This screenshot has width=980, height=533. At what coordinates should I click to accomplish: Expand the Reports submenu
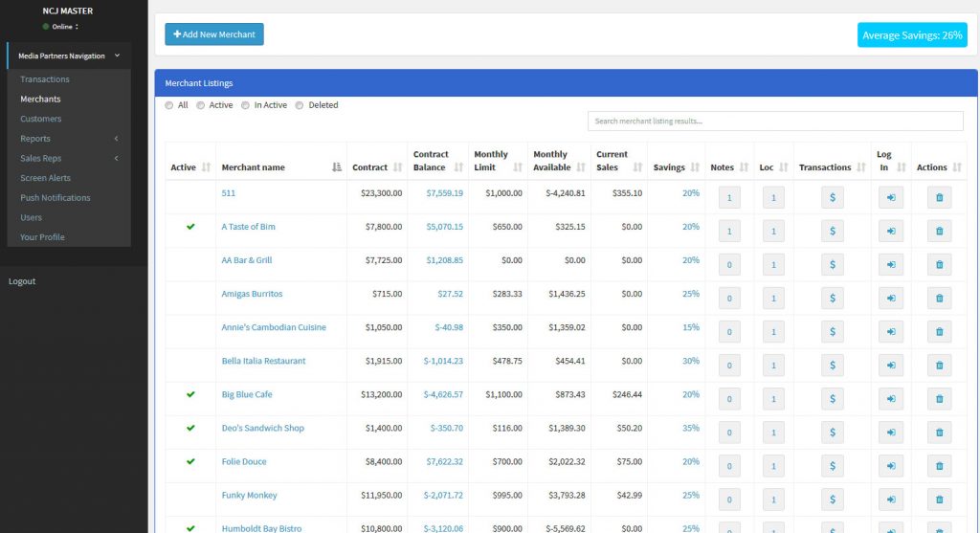[69, 139]
